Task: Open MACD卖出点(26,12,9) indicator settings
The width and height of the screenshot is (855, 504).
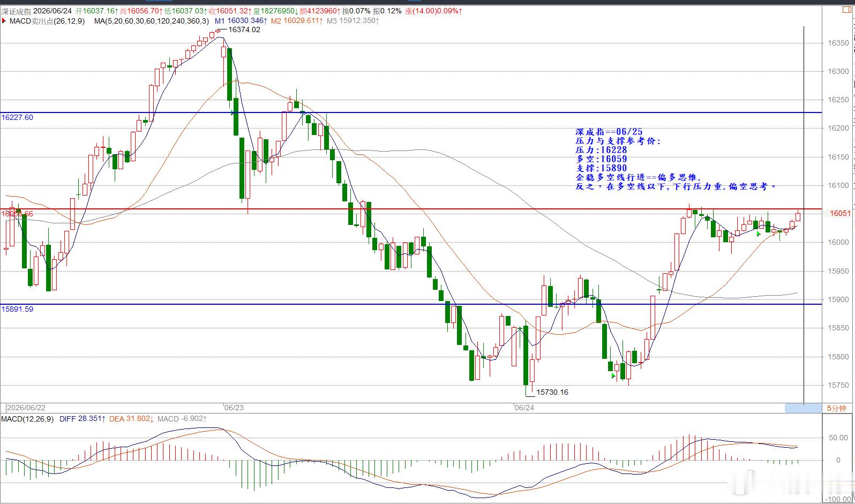Action: tap(47, 21)
